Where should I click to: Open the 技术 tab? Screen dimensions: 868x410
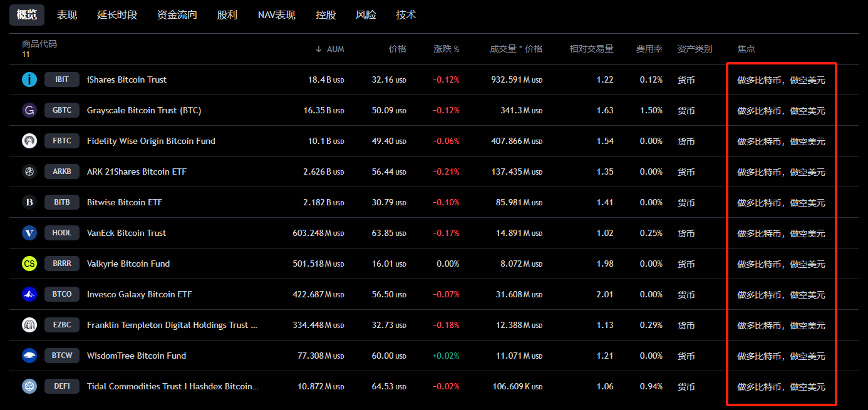406,15
